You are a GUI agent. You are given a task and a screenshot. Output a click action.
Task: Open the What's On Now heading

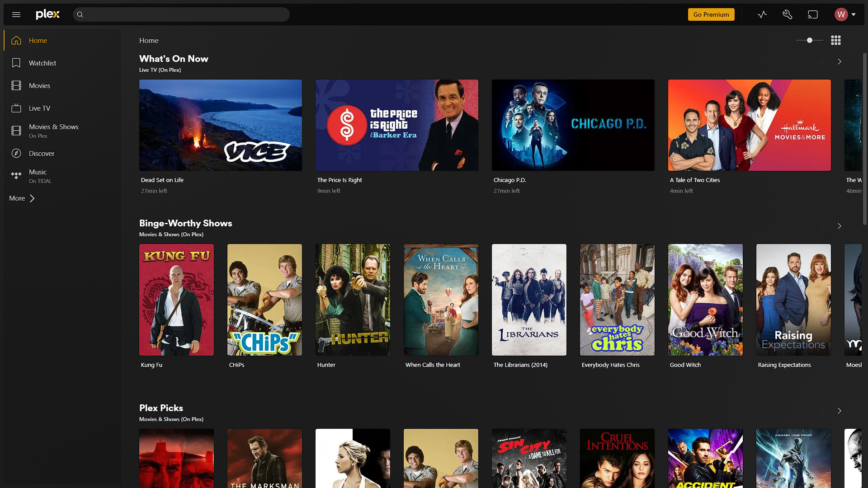click(x=174, y=59)
